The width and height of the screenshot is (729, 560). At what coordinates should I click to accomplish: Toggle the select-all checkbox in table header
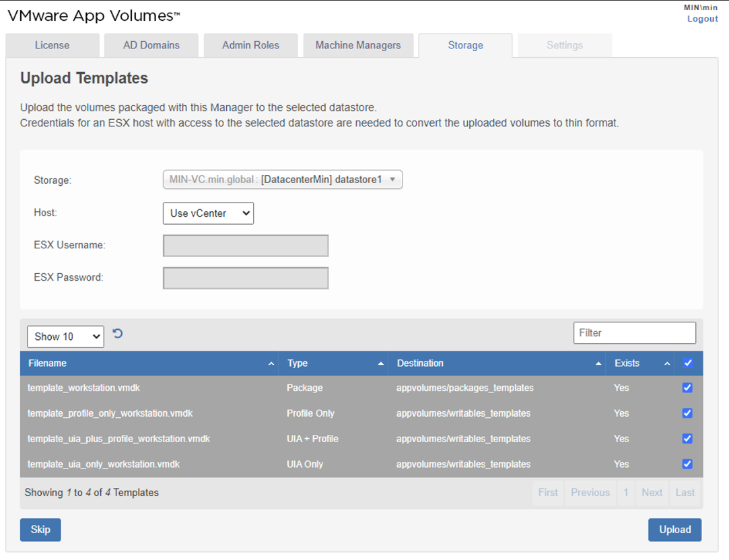pyautogui.click(x=688, y=363)
